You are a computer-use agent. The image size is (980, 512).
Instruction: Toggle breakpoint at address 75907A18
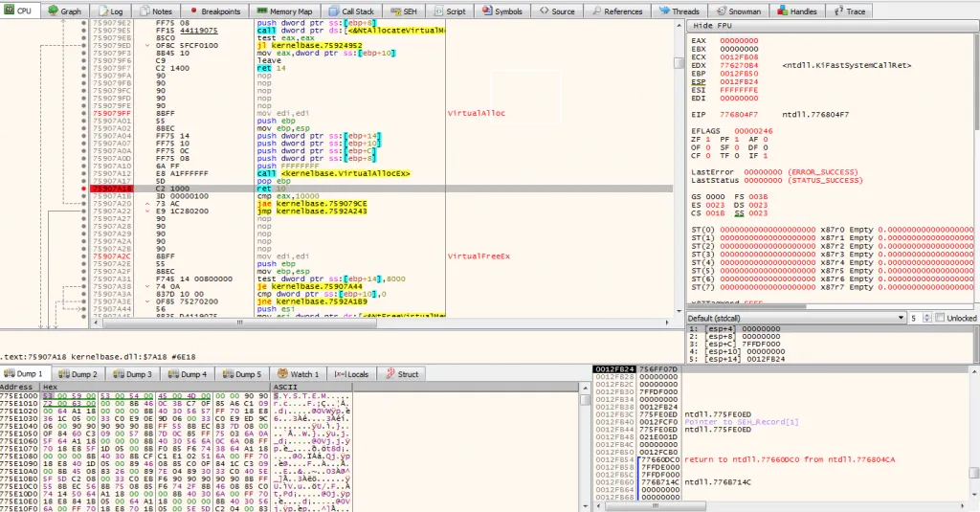(85, 189)
